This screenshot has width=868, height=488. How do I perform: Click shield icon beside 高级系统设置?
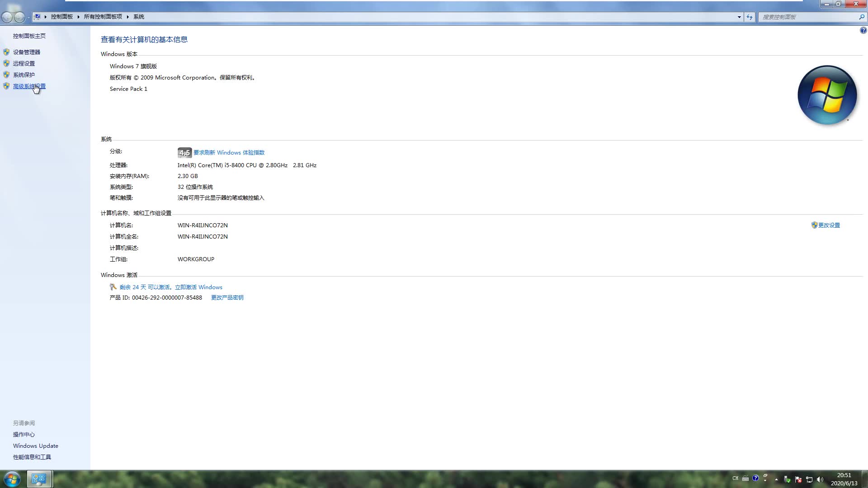[6, 86]
